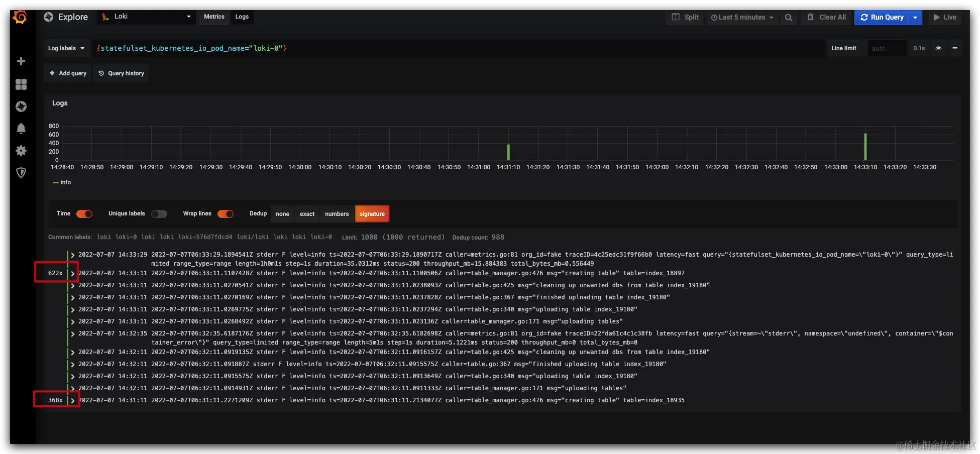Screen dimensions: 980x454
Task: Click the Clear All button
Action: coord(827,17)
